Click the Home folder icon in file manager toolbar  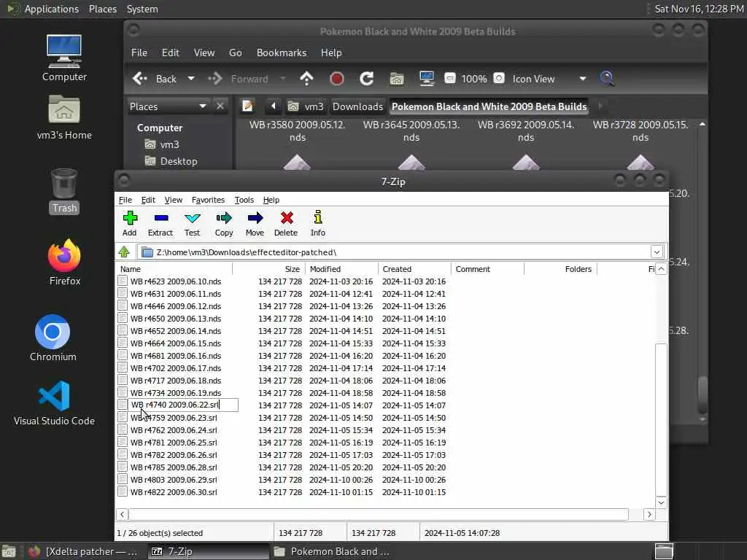coord(397,79)
